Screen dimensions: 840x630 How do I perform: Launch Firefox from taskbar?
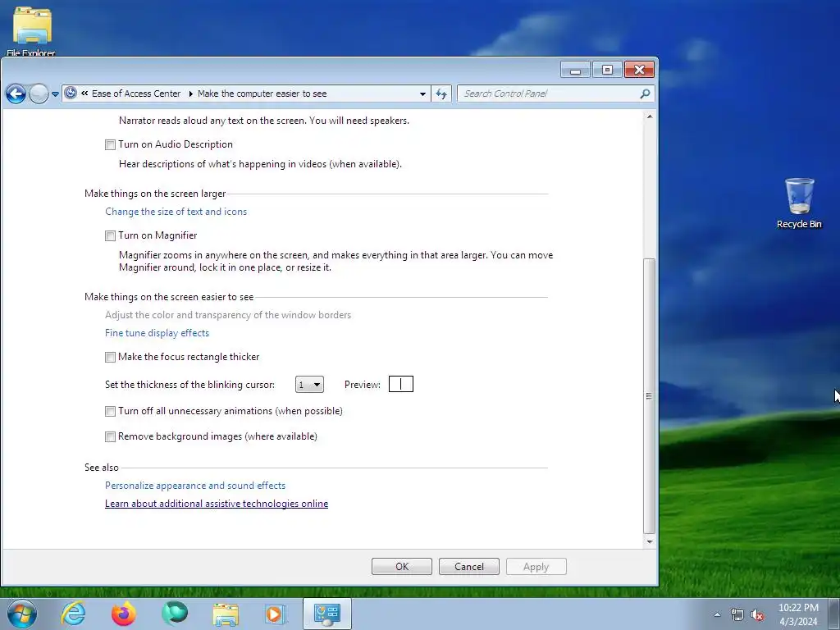123,614
